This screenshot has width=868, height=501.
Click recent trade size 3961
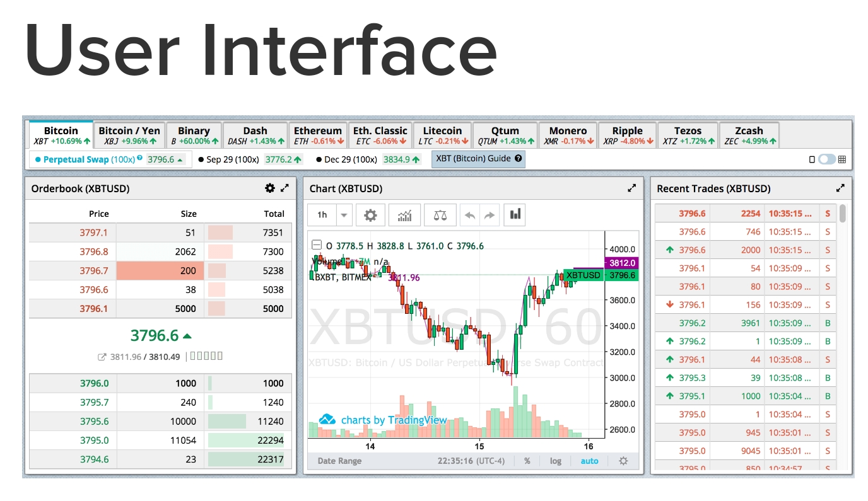(751, 323)
